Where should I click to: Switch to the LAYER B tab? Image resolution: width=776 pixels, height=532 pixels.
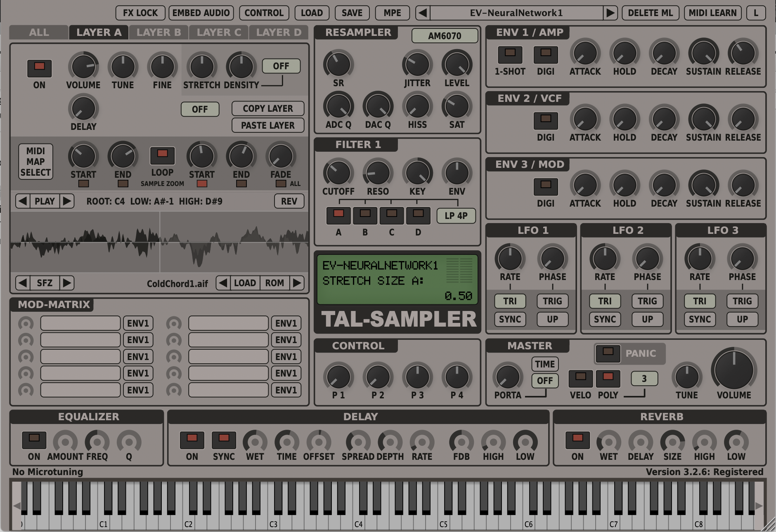(159, 32)
